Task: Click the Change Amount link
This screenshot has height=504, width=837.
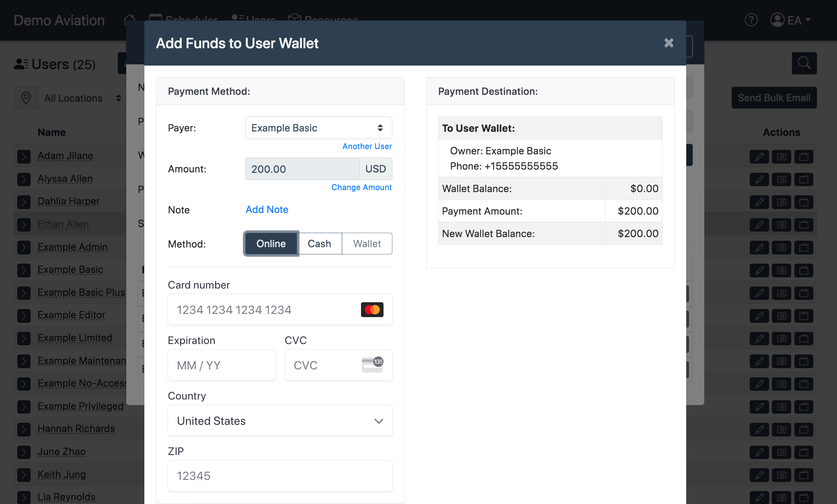Action: [x=361, y=187]
